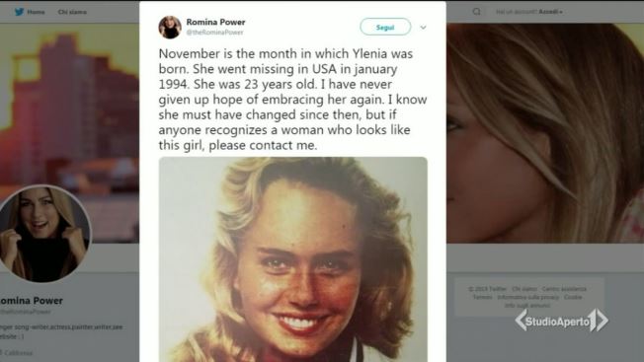Click the Romina Power name in sidebar

(x=32, y=301)
